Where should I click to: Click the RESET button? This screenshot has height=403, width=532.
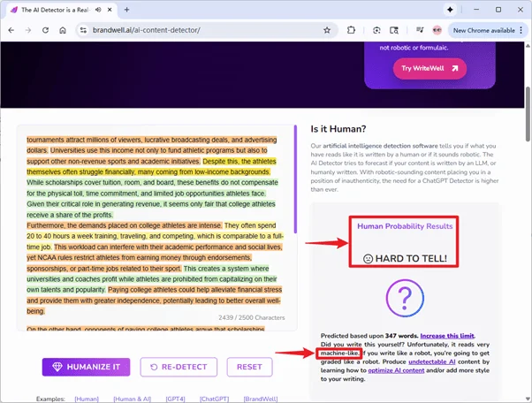249,367
